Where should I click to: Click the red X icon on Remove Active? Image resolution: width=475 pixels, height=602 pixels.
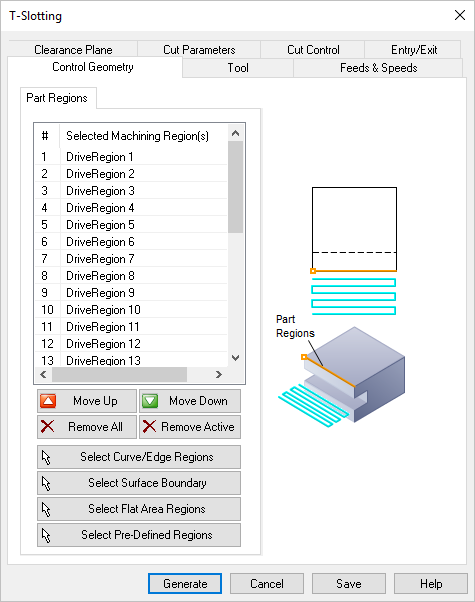point(149,427)
